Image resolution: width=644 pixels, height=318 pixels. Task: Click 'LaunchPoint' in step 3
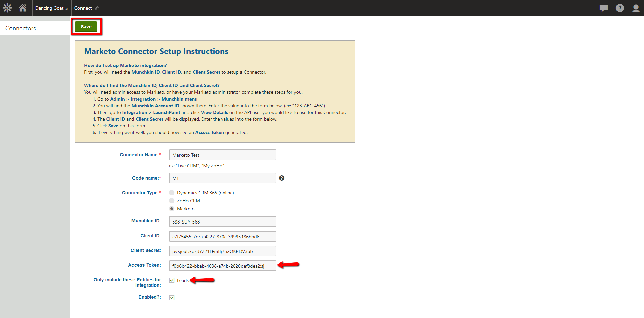[167, 112]
